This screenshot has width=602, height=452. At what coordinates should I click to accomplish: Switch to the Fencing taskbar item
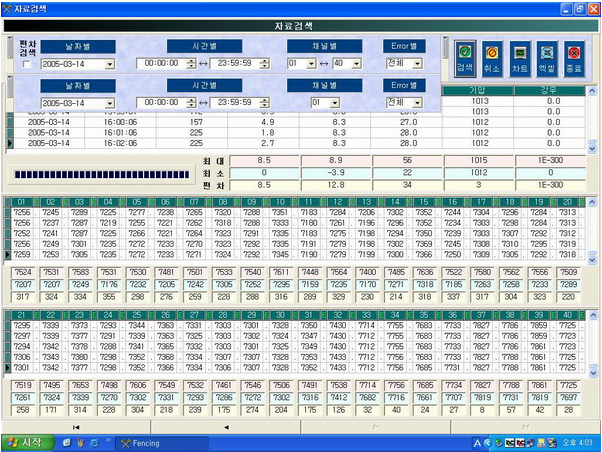point(162,443)
